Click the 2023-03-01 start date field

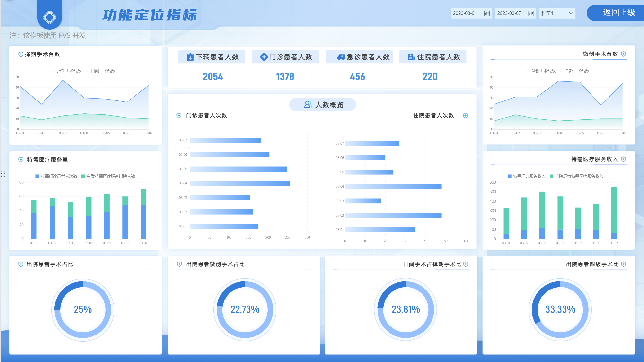465,13
